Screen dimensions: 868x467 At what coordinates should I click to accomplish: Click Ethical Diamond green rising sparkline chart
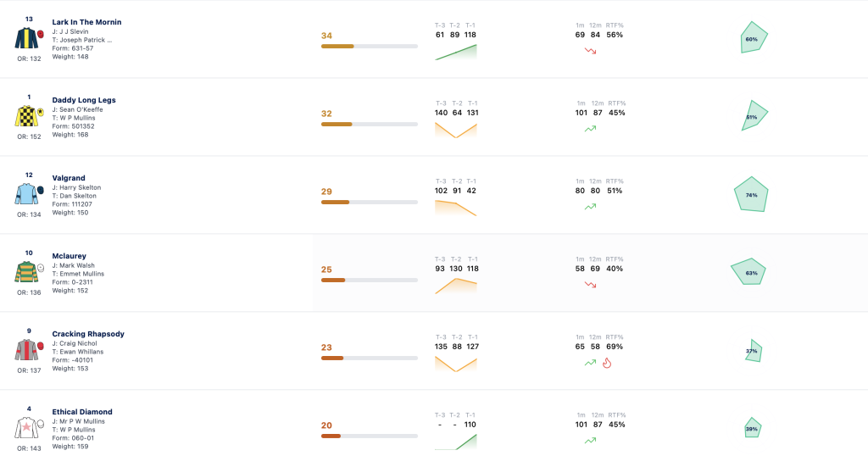point(455,442)
